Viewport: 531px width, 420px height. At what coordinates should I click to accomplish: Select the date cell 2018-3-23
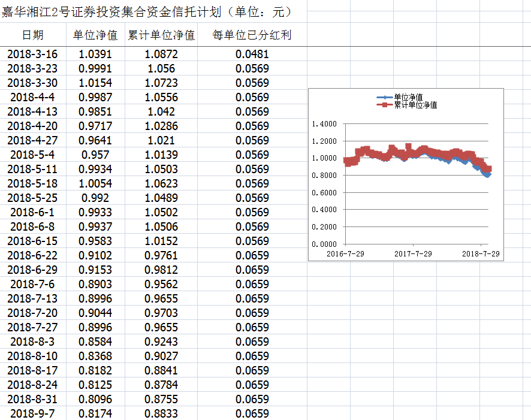33,68
